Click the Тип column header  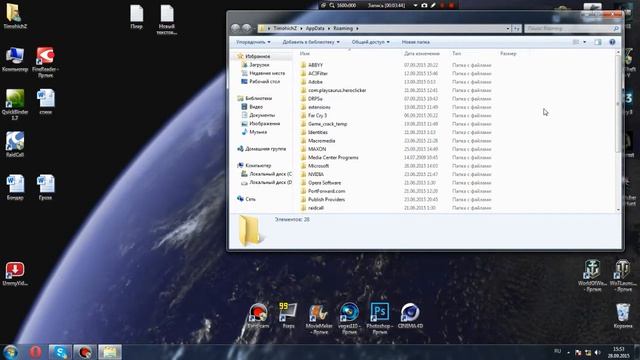click(x=456, y=53)
